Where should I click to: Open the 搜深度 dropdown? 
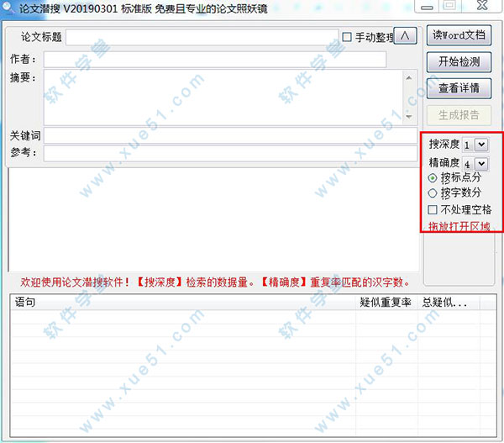click(481, 145)
